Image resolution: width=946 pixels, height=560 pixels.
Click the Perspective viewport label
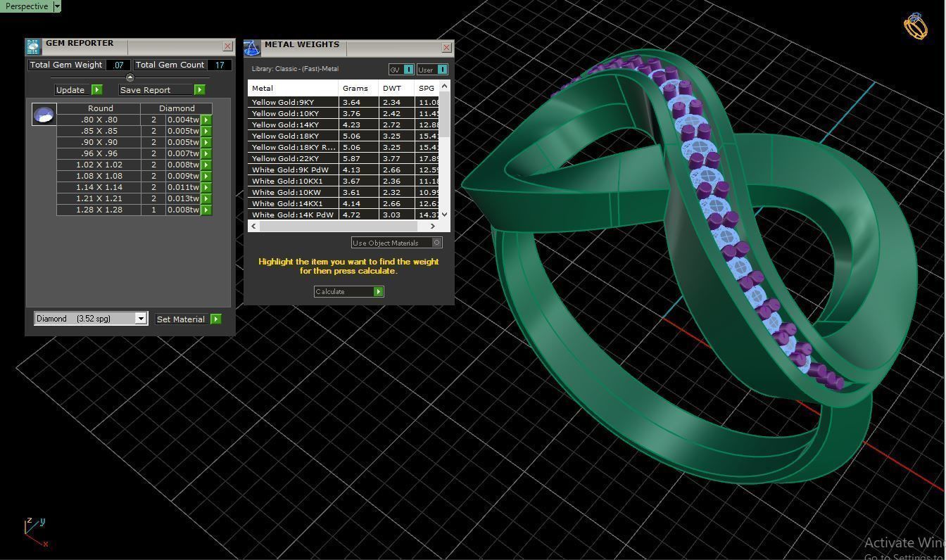coord(27,6)
